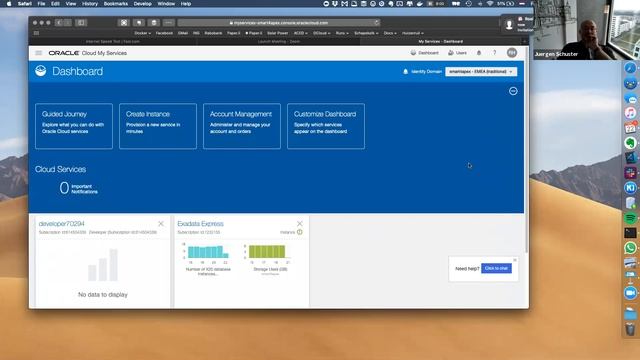640x360 pixels.
Task: Open the Users page from the Oracle header
Action: tap(457, 53)
